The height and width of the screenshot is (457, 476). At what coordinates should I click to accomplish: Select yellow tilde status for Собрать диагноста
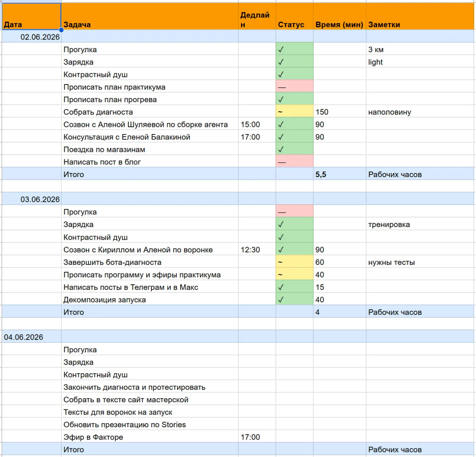click(x=295, y=112)
